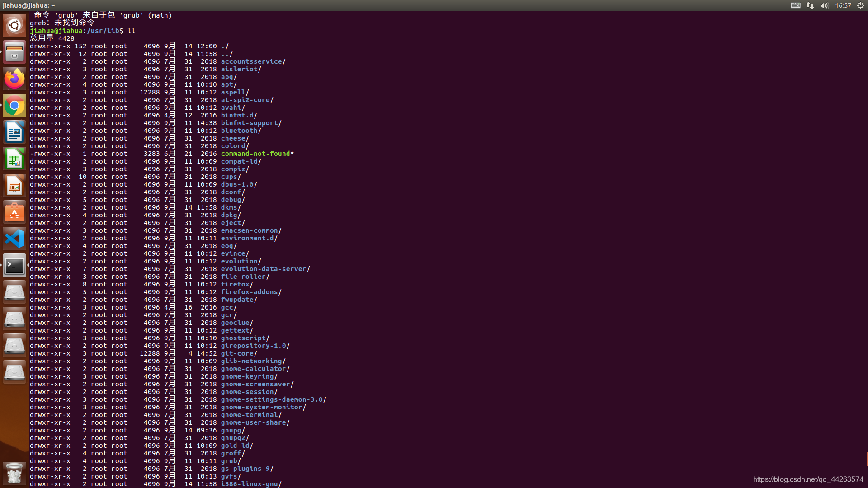Click the dkms/ directory entry

click(231, 207)
